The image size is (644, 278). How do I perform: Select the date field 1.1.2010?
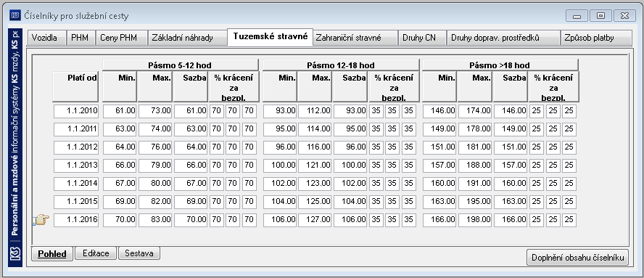[x=76, y=111]
